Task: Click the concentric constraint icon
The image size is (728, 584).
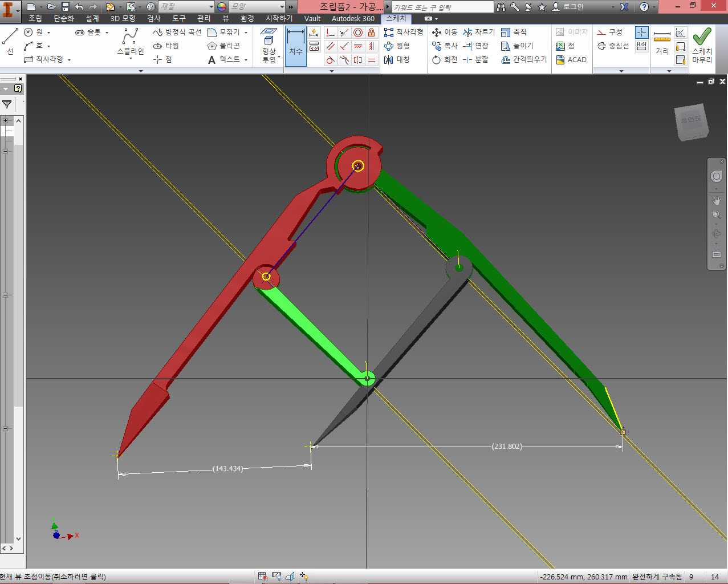Action: pos(358,33)
